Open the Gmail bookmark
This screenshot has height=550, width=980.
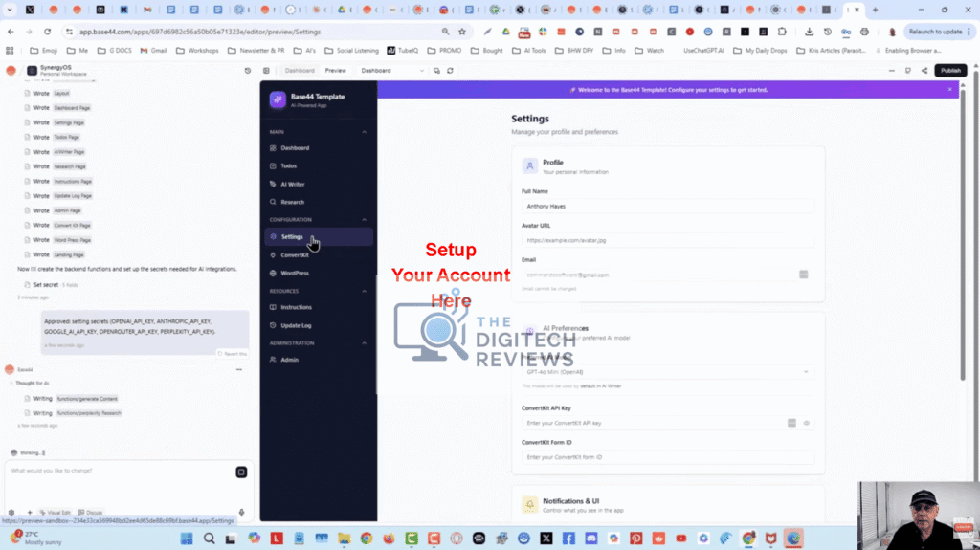pyautogui.click(x=153, y=51)
